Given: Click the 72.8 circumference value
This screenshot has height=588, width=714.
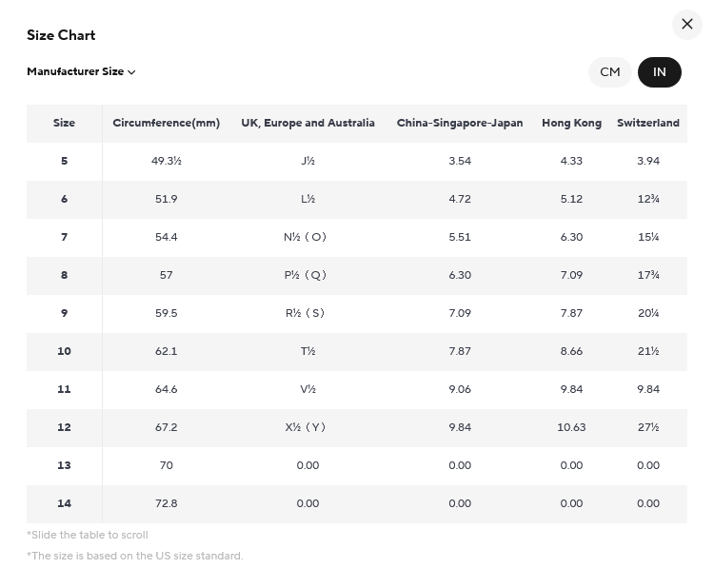Looking at the screenshot, I should pyautogui.click(x=167, y=503).
